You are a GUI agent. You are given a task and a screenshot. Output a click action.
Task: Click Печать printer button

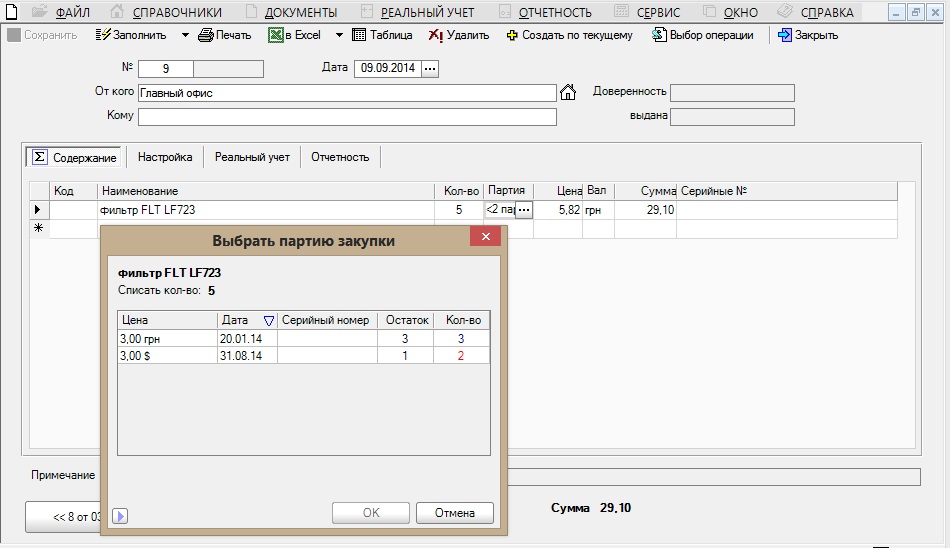pos(225,35)
